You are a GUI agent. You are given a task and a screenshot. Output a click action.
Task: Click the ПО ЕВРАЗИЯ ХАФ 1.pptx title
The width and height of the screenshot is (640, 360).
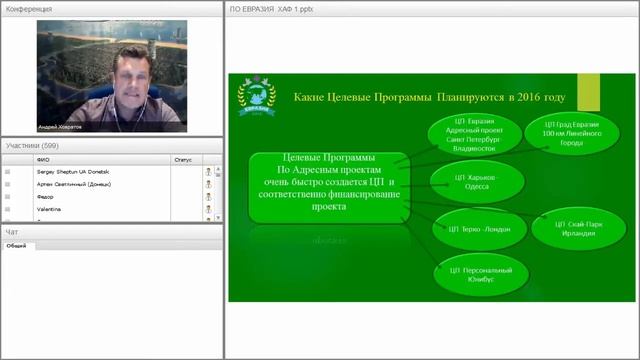[x=271, y=9]
